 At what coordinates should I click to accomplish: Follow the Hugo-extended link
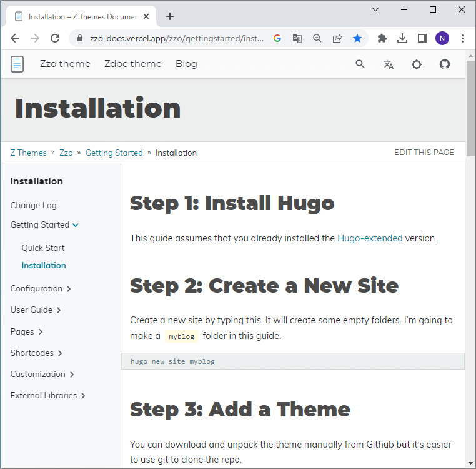(x=370, y=238)
